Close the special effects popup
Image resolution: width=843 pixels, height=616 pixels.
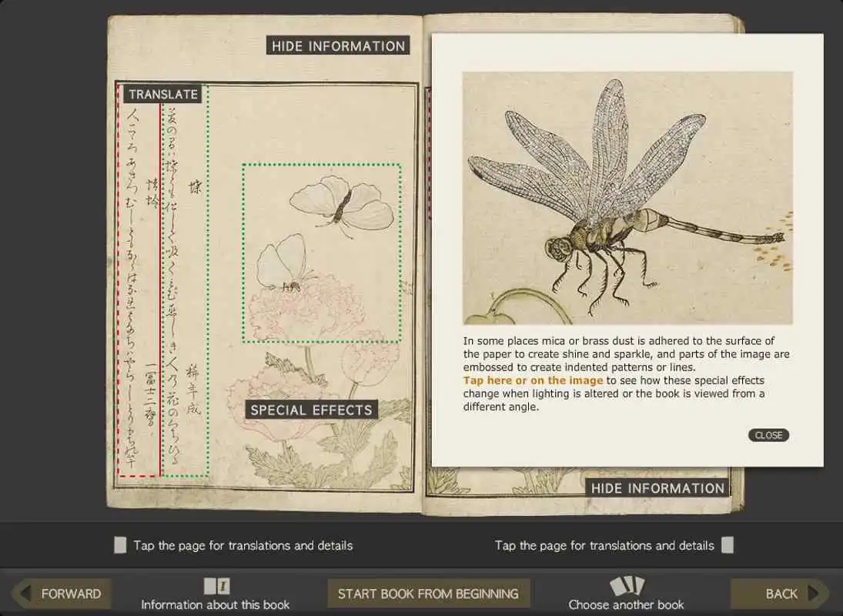tap(768, 435)
